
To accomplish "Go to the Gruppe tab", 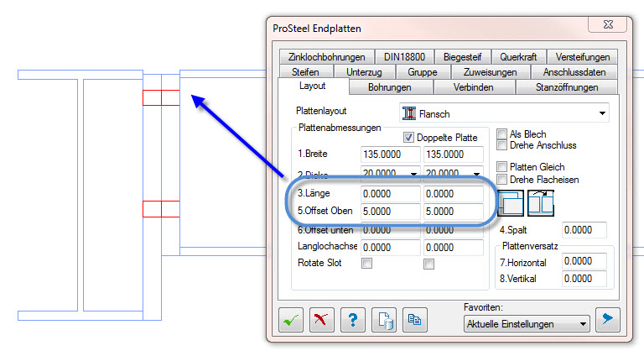I will coord(423,72).
